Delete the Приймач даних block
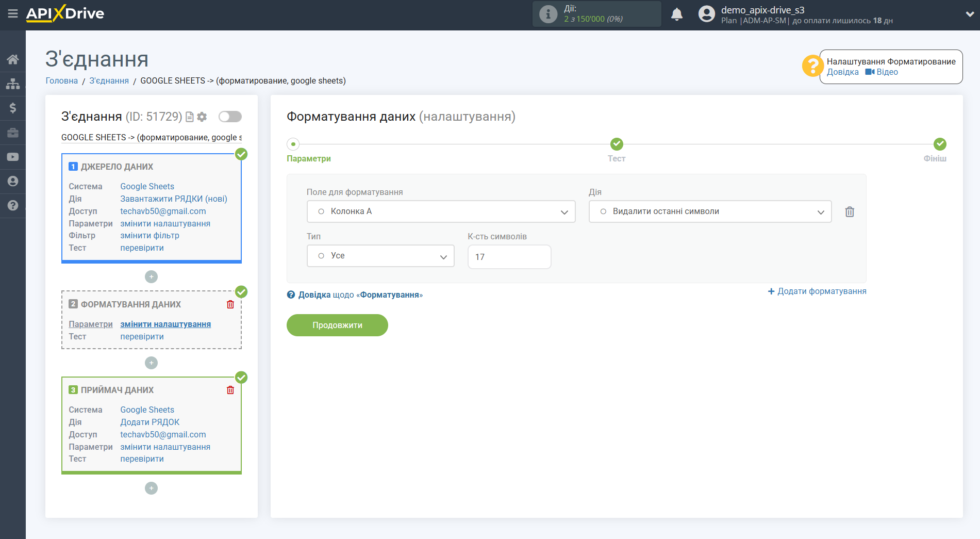The image size is (980, 539). click(x=230, y=390)
